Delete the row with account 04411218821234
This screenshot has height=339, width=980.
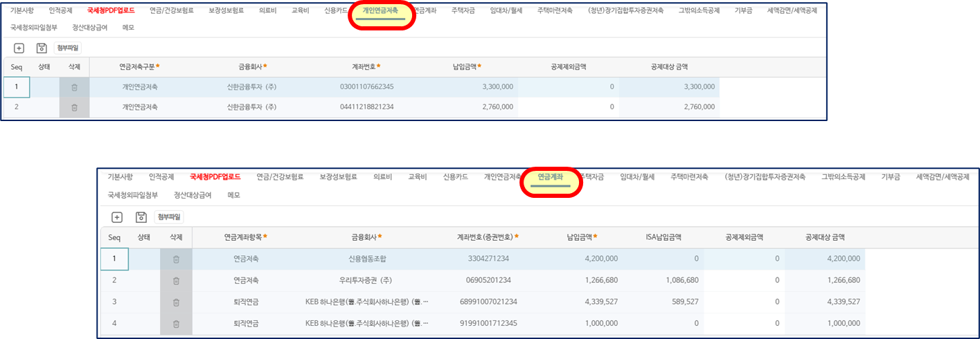[x=74, y=107]
